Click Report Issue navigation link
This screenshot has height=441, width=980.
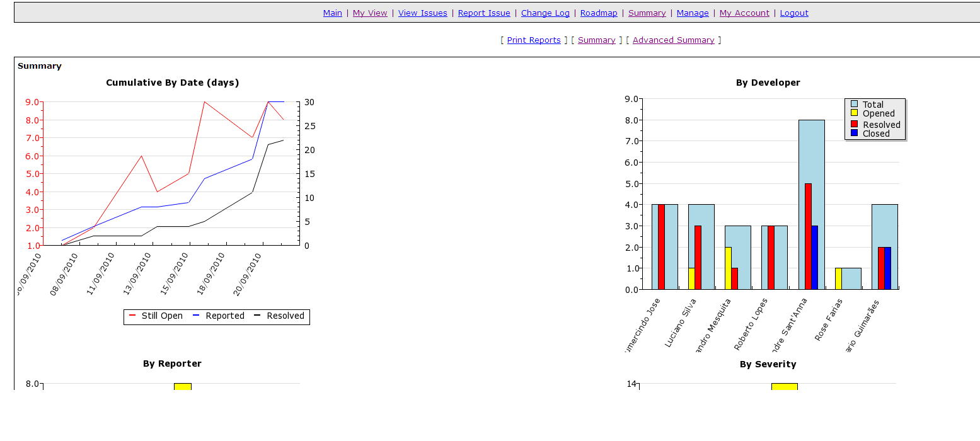(483, 13)
